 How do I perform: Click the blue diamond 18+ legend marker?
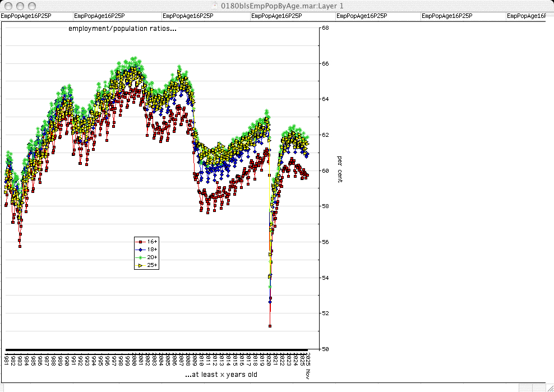click(140, 250)
